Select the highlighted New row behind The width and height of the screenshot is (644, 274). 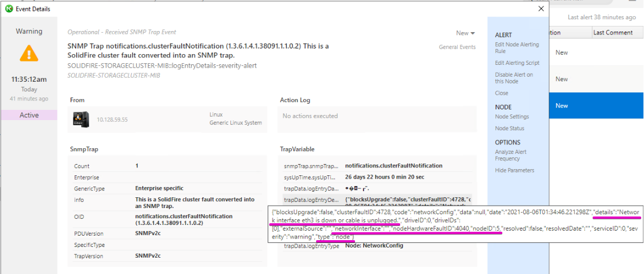[x=596, y=105]
